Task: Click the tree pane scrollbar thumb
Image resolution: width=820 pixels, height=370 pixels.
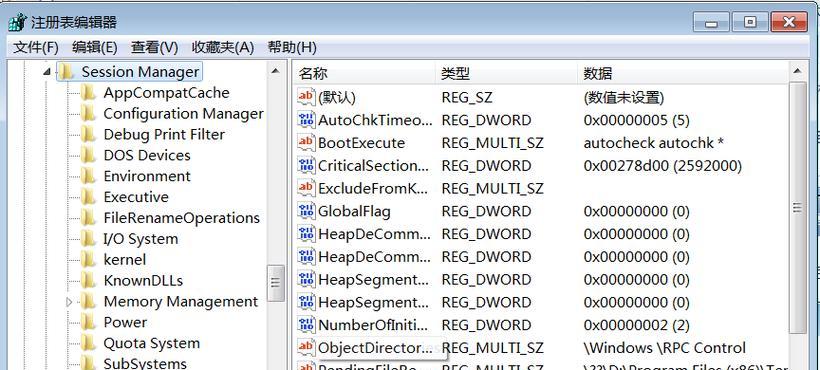Action: 276,283
